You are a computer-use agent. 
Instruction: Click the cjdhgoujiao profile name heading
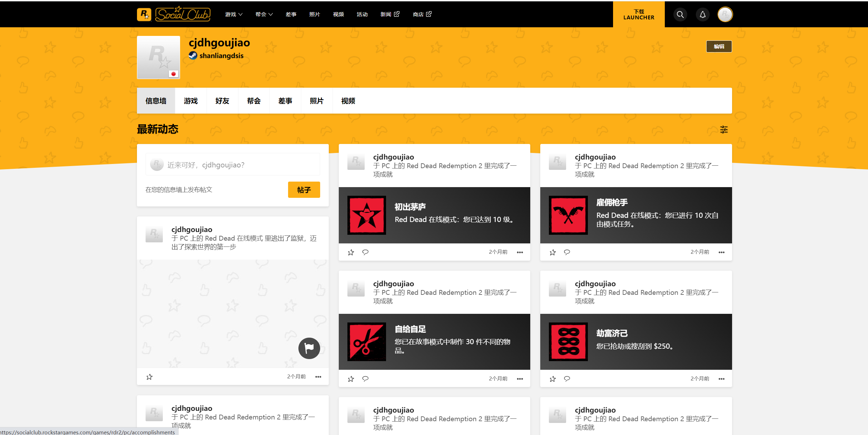pos(219,42)
